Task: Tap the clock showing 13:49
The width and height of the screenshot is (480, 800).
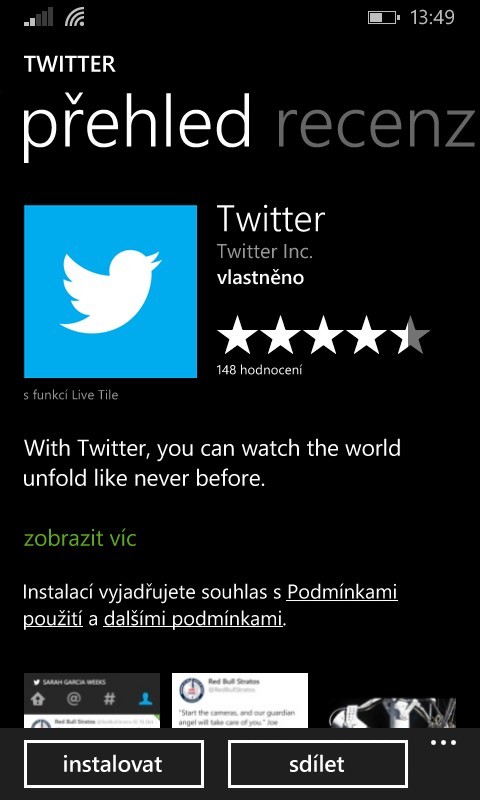Action: [432, 17]
